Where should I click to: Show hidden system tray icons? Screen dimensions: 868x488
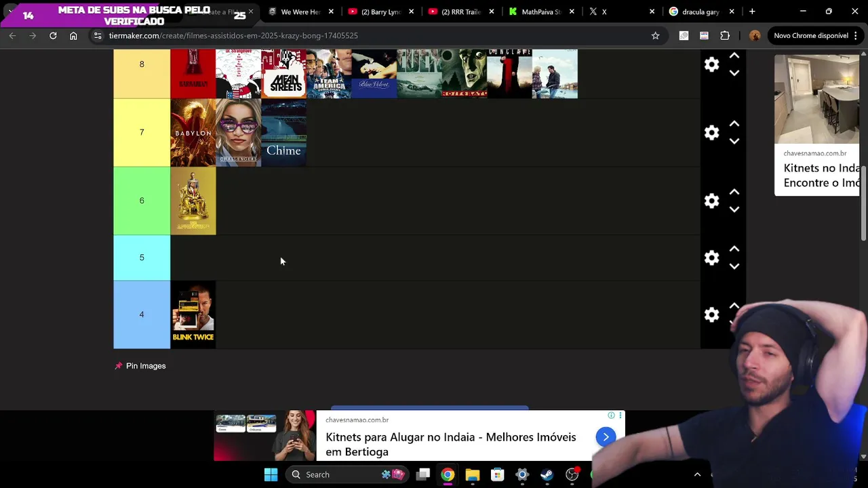pos(697,474)
